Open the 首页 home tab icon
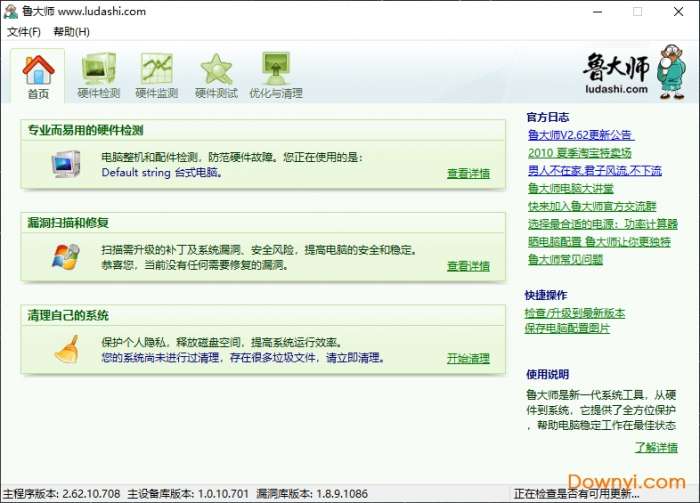 click(x=38, y=70)
